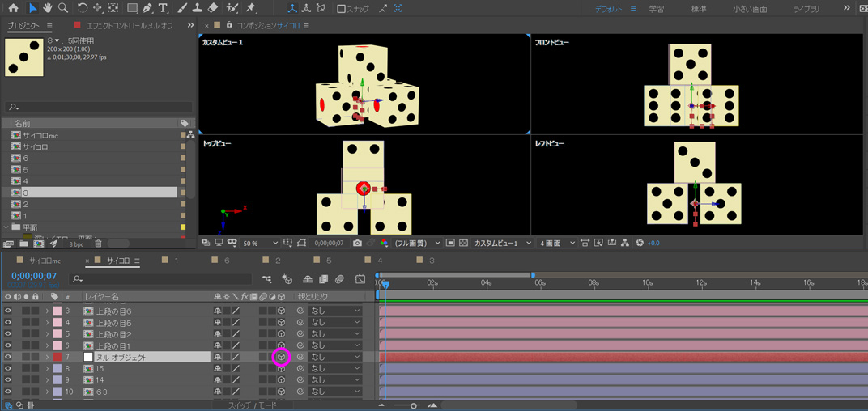Toggle the 3D layer switch for ヌル オブジェクト

(x=281, y=357)
